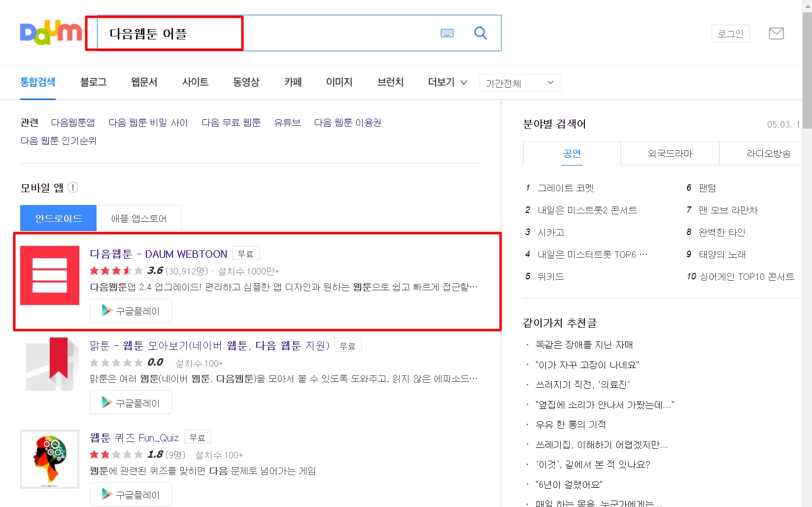Viewport: 812px width, 507px height.
Task: Open the 맑툰 - 웹툰 모아보기 title link
Action: (209, 345)
